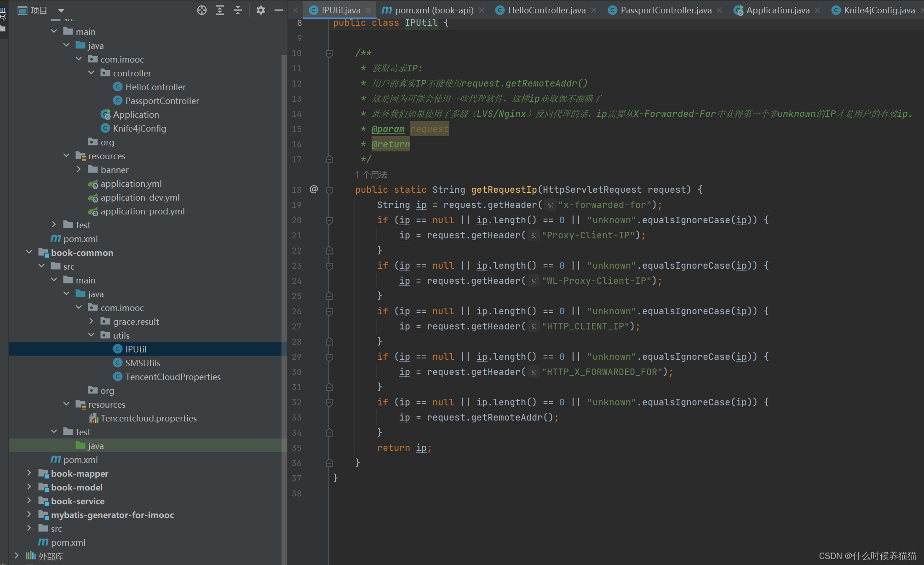Image resolution: width=924 pixels, height=565 pixels.
Task: Expand the grace.result package
Action: coord(91,321)
